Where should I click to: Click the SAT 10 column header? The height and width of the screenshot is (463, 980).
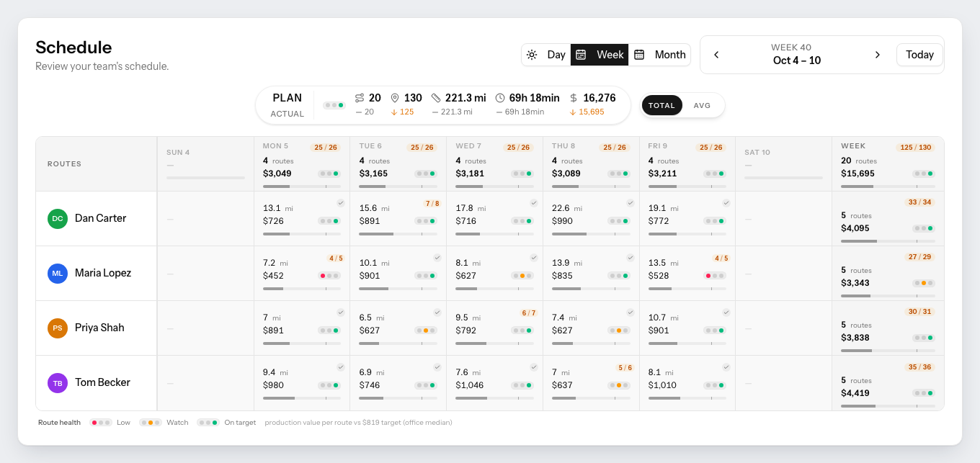pos(783,163)
